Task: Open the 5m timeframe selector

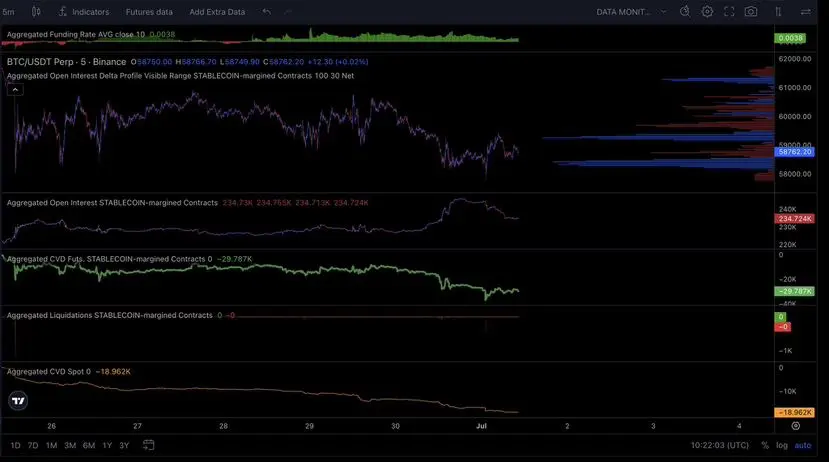Action: tap(8, 12)
